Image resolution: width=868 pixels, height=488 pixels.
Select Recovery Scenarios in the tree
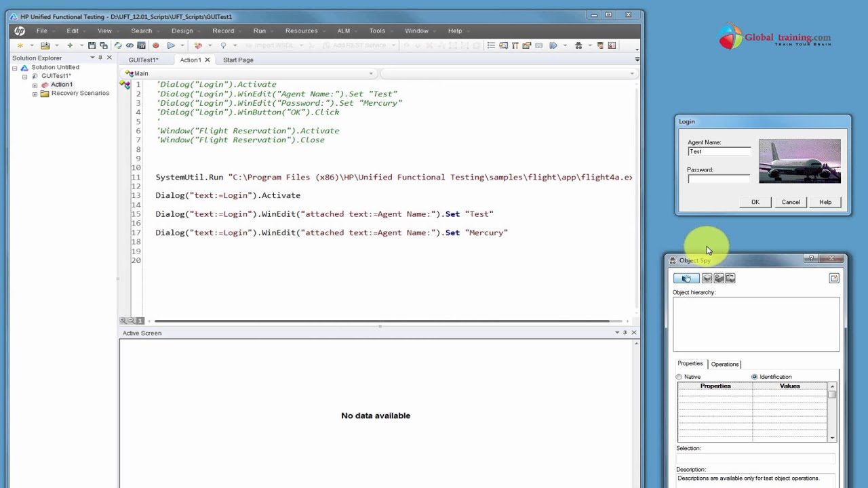point(80,94)
